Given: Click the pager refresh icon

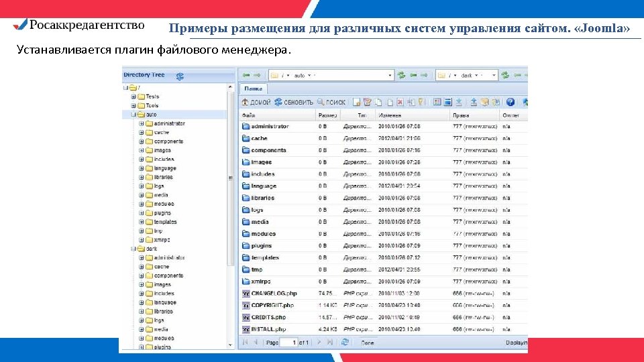Looking at the screenshot, I should (x=345, y=343).
